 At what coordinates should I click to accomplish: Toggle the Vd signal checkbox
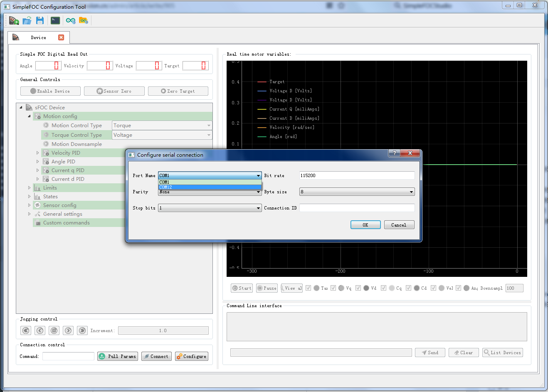(358, 288)
